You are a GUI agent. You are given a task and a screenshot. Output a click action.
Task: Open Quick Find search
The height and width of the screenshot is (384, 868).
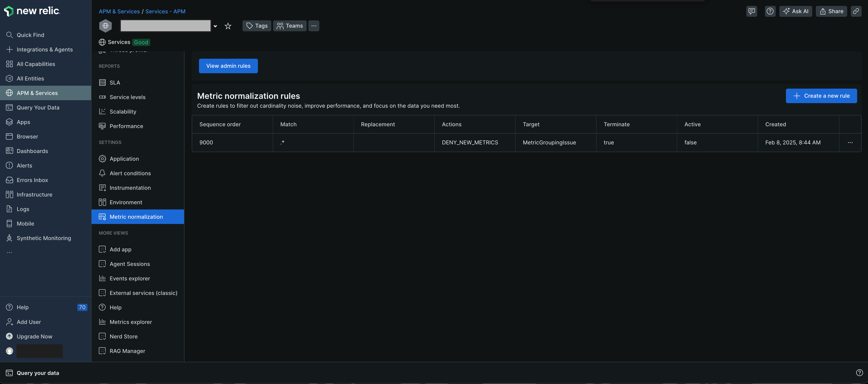pyautogui.click(x=30, y=35)
